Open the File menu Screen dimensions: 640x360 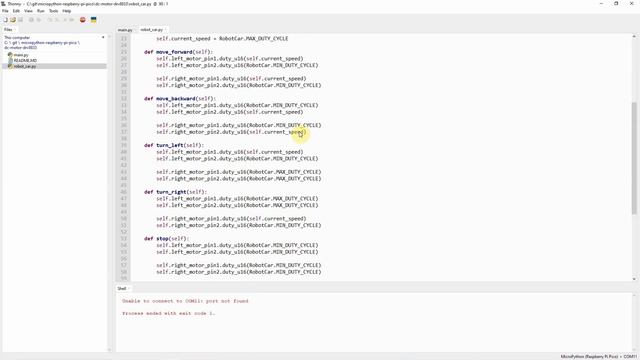tap(5, 11)
